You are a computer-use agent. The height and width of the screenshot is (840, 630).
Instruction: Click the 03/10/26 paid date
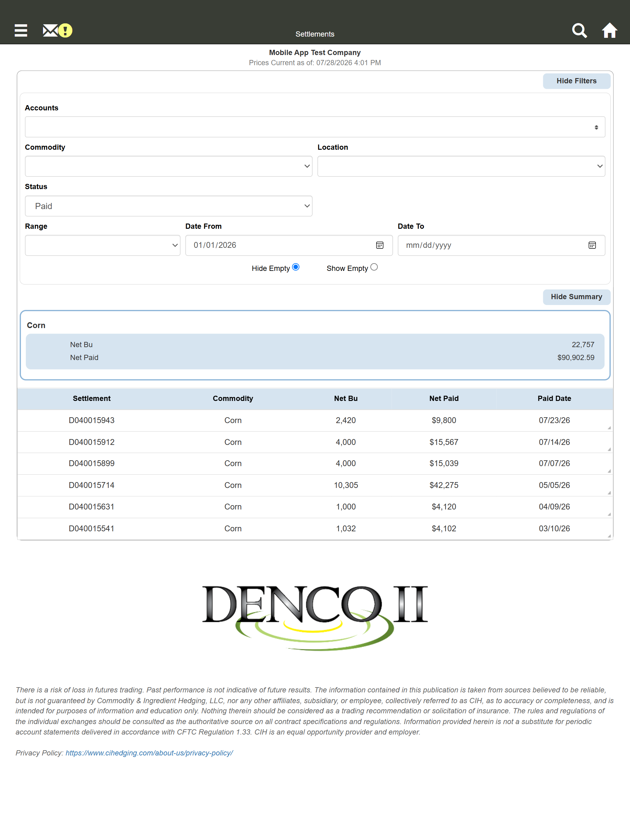[554, 529]
